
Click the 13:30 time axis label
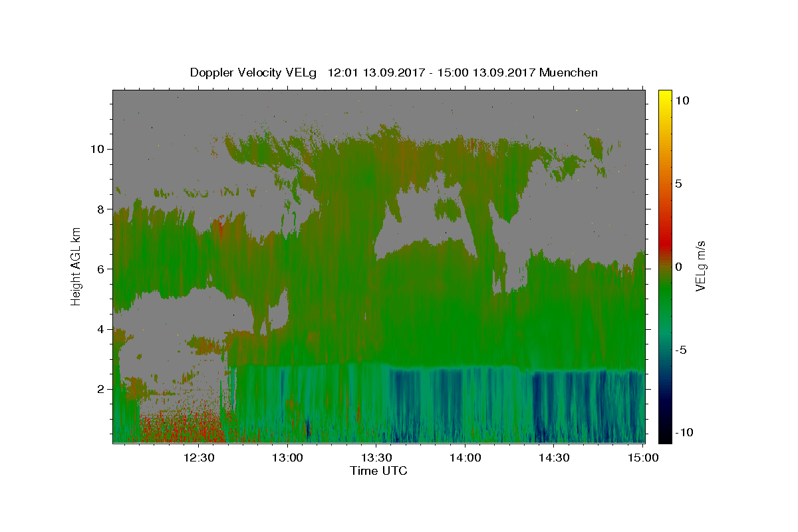click(376, 458)
